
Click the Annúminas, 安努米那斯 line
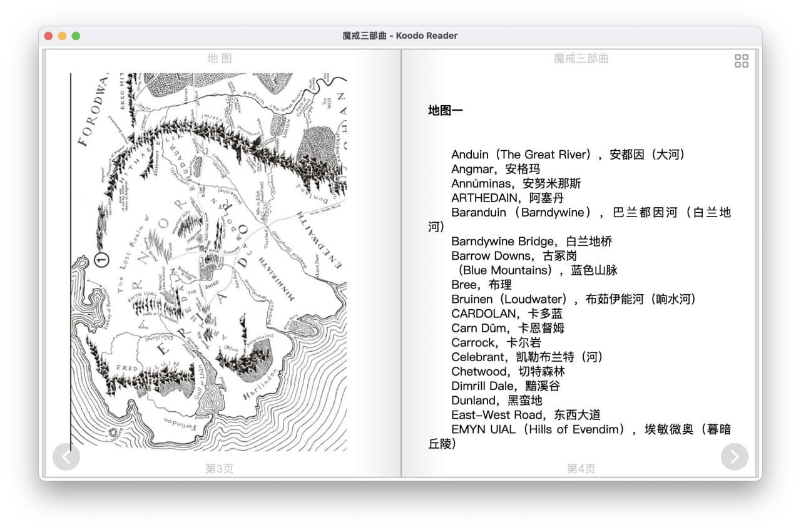[516, 183]
